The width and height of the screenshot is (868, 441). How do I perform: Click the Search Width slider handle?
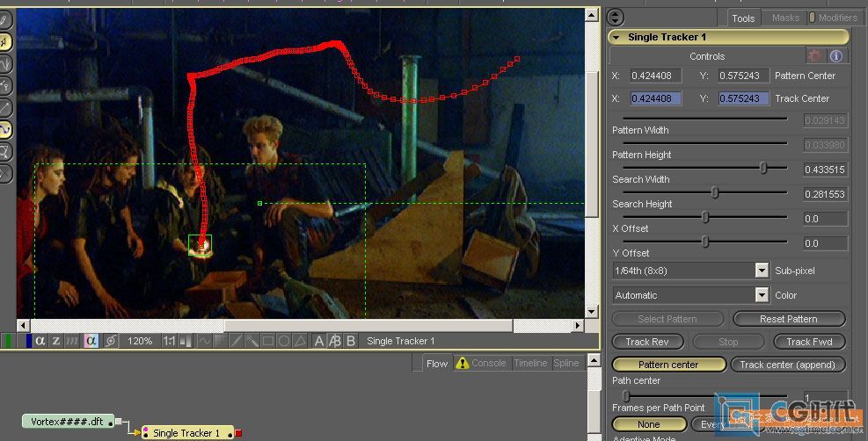click(763, 168)
